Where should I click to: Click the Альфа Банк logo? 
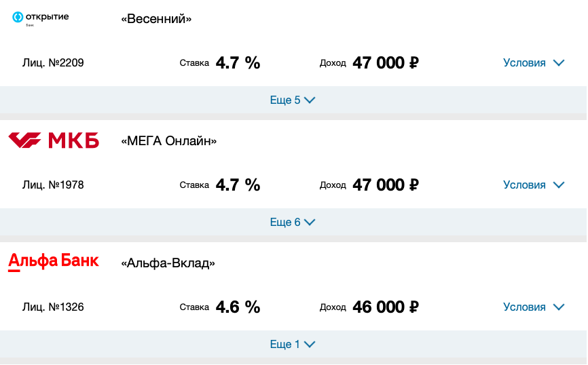[x=54, y=262]
